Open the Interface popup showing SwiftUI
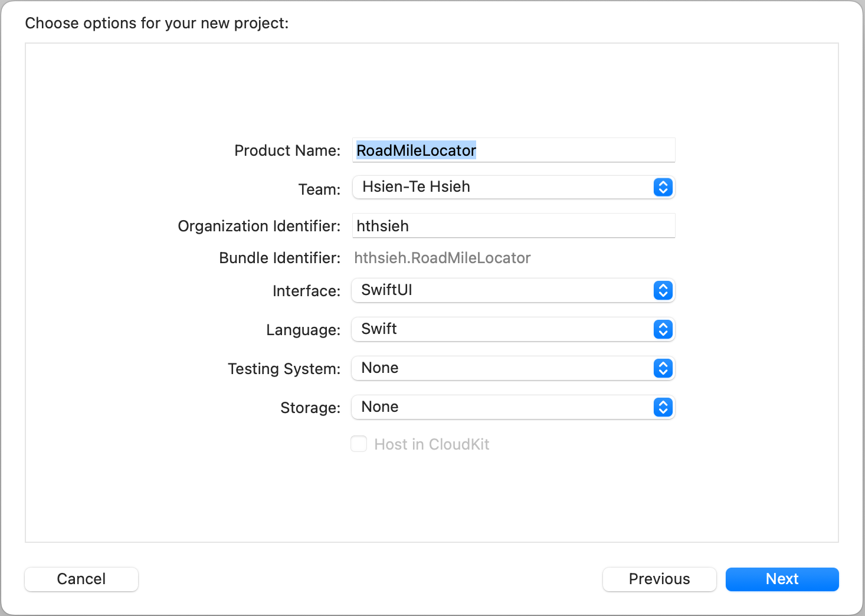Viewport: 865px width, 616px height. coord(502,291)
